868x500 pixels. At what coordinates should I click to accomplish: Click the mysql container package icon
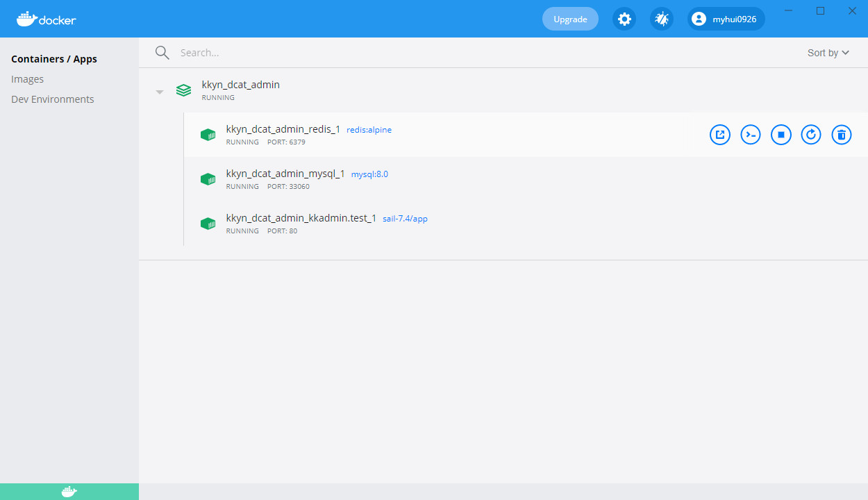(x=208, y=178)
